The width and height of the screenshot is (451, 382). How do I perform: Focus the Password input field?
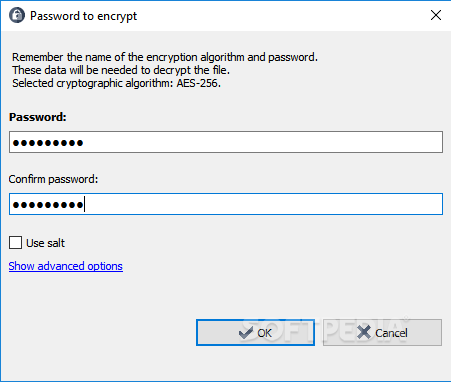pos(226,142)
